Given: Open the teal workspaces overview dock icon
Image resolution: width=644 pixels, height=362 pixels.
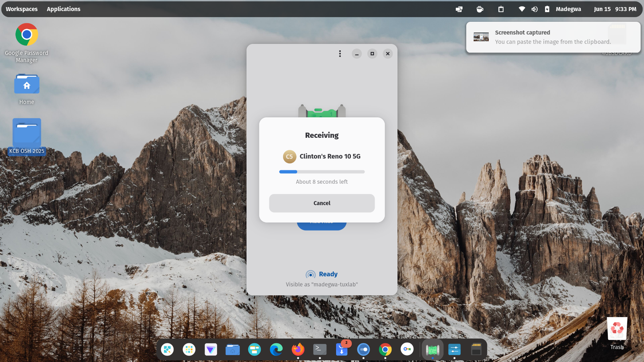Looking at the screenshot, I should click(254, 350).
